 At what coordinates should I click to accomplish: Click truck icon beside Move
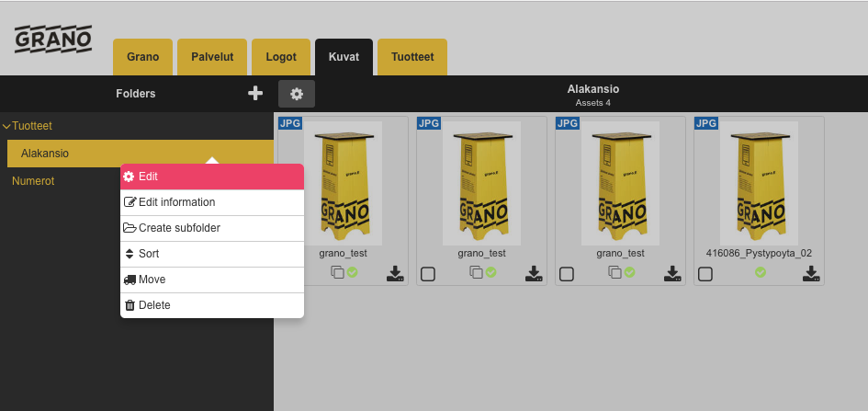coord(130,280)
